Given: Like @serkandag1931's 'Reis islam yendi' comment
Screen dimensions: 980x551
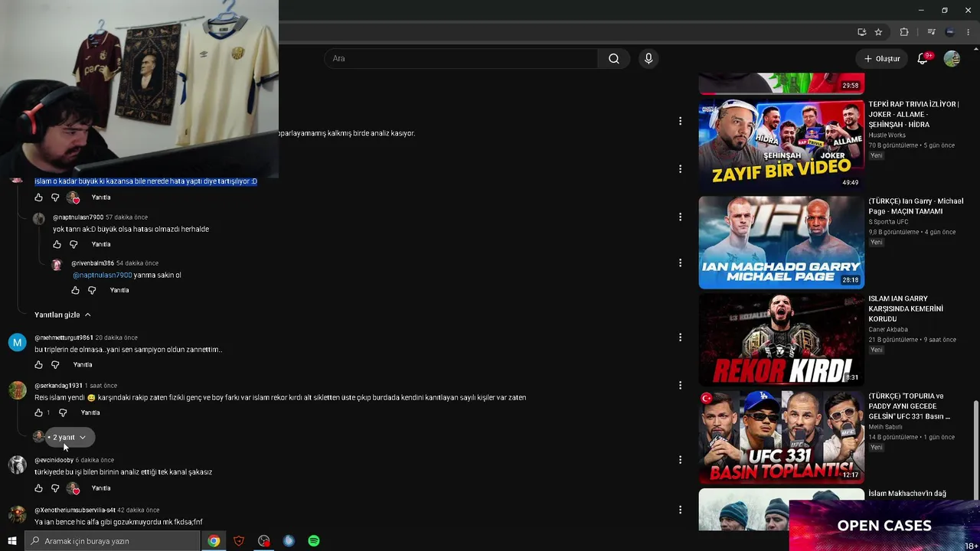Looking at the screenshot, I should [x=38, y=412].
